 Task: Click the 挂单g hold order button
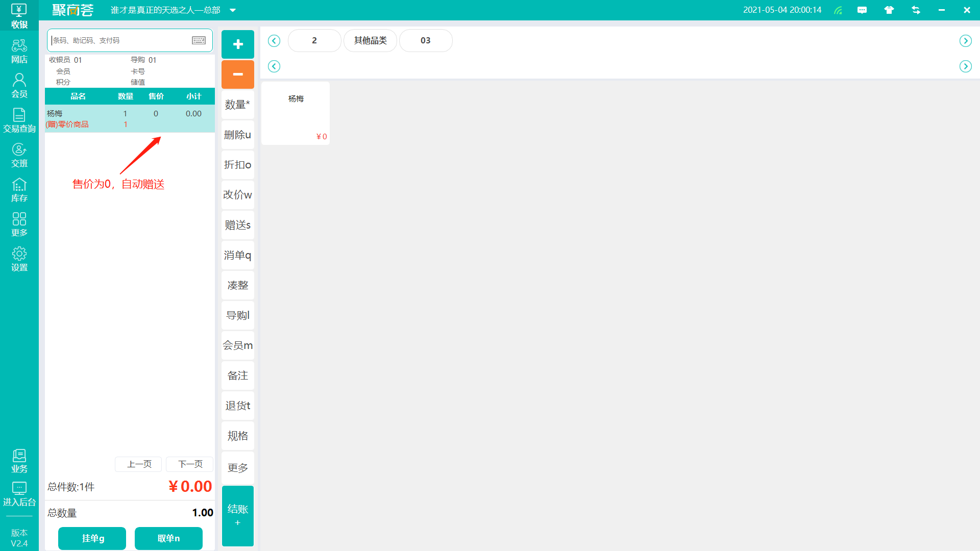pyautogui.click(x=92, y=538)
